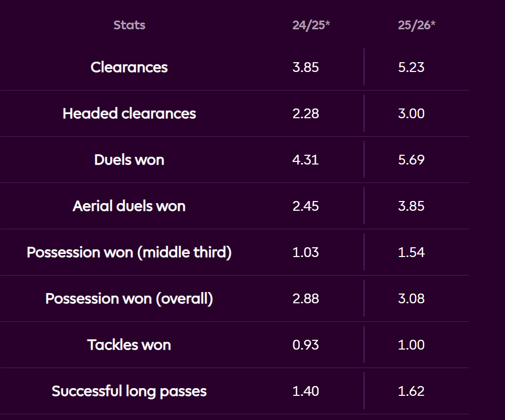Click Successful long passes label
Screen dimensions: 505x420
tap(129, 391)
